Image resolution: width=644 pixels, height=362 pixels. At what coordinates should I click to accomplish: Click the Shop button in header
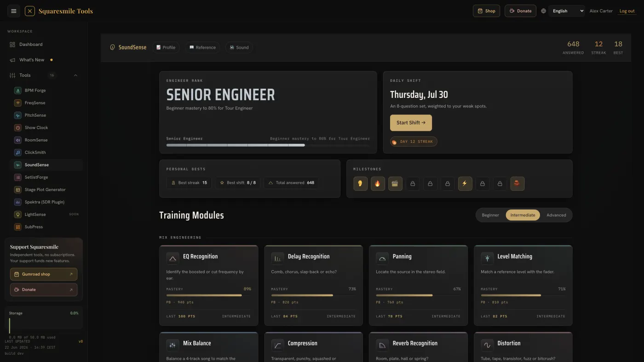pyautogui.click(x=486, y=11)
